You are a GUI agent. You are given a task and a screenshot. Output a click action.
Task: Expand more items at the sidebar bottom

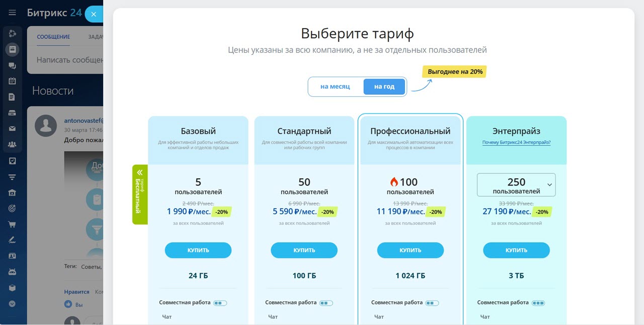(12, 304)
